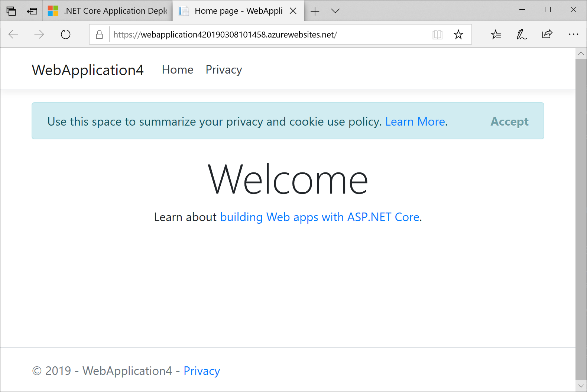Set these tabs aside icon
The height and width of the screenshot is (392, 587).
32,11
